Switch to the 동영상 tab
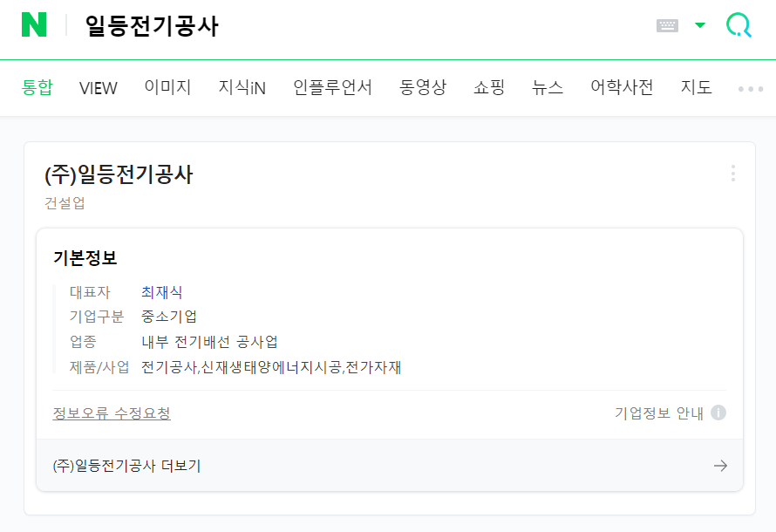 (423, 87)
